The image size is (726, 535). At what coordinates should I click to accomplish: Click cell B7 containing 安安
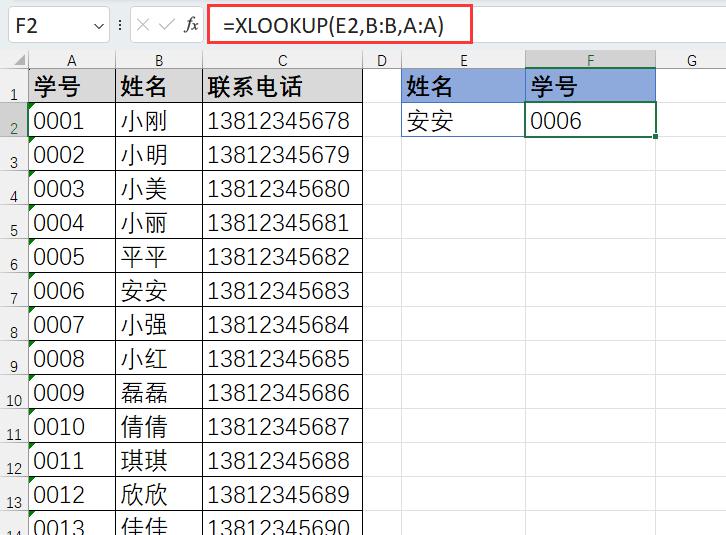159,290
